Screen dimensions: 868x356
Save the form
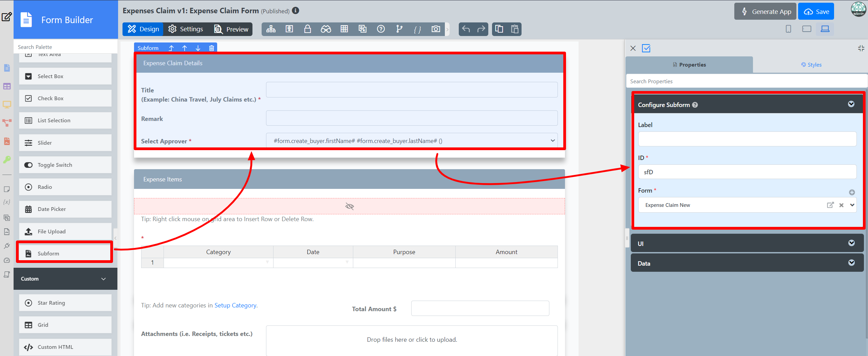pyautogui.click(x=816, y=12)
